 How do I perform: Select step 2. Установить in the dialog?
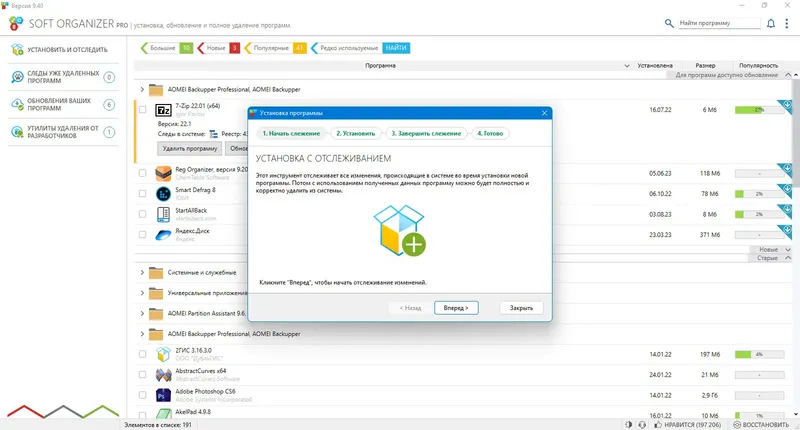[x=356, y=134]
